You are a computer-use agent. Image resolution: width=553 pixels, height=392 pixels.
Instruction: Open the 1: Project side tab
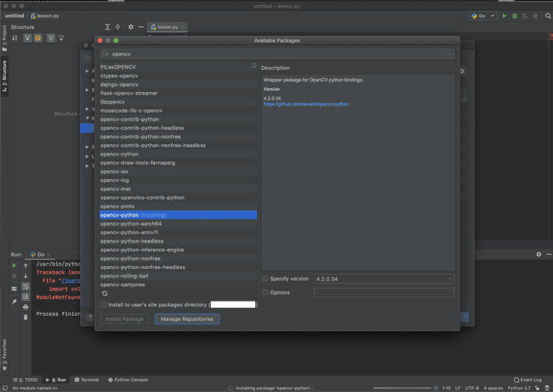[x=4, y=38]
